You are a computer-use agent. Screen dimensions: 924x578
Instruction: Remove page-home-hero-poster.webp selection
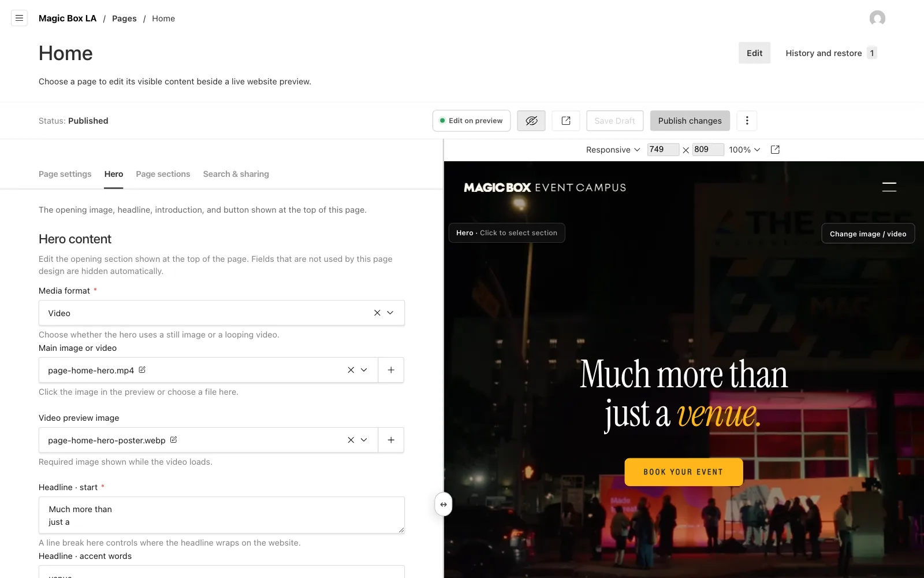tap(351, 440)
